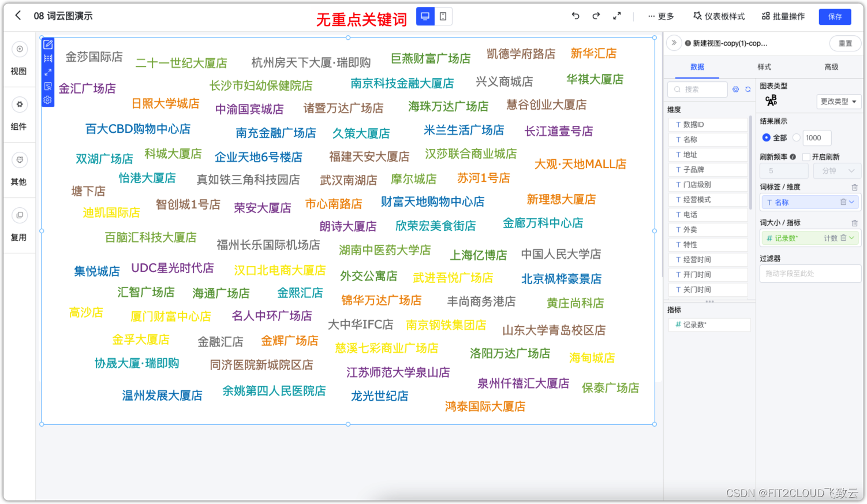Open 批量操作 batch operations
The height and width of the screenshot is (504, 867).
783,16
